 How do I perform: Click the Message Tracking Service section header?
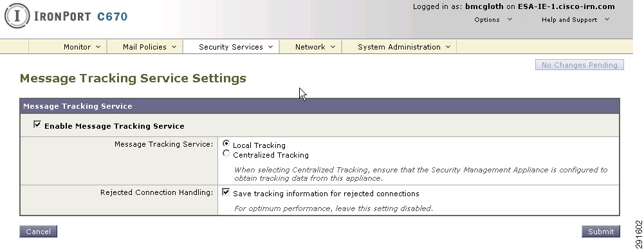(x=319, y=106)
